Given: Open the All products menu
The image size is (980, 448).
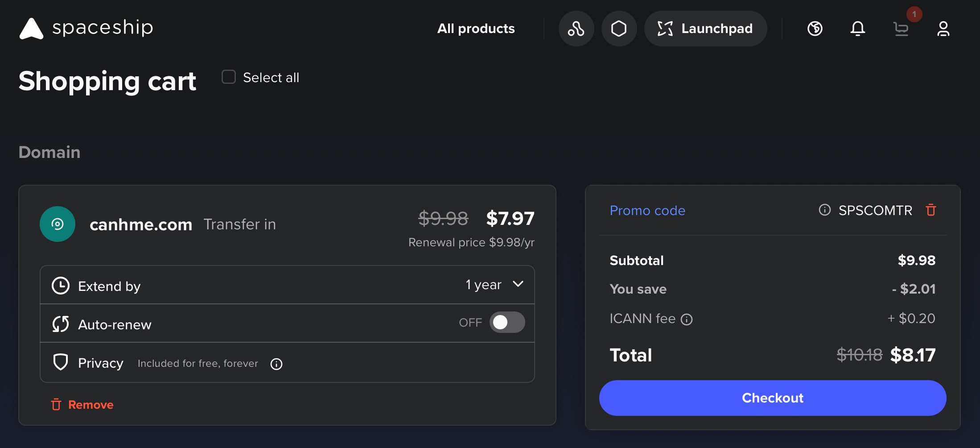Looking at the screenshot, I should [476, 29].
